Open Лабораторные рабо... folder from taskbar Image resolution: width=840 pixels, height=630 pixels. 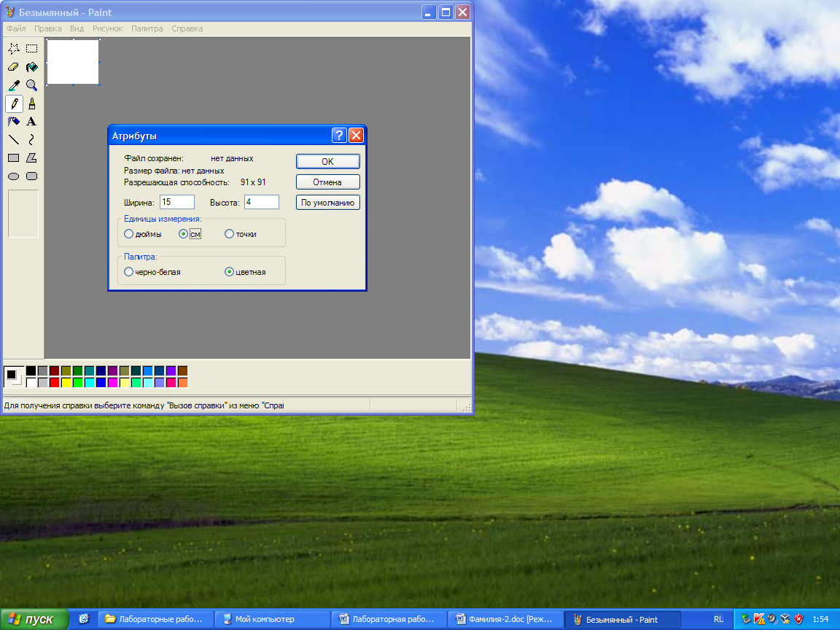(155, 619)
